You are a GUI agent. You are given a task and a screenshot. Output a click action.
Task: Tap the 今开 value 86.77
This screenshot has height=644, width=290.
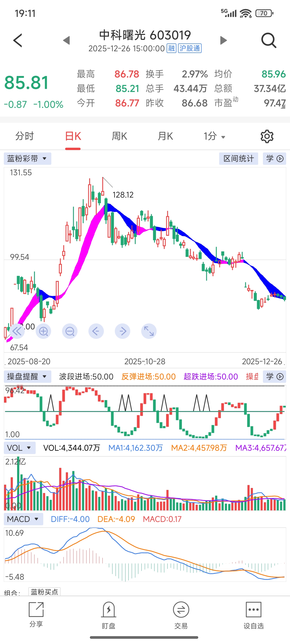click(x=127, y=103)
